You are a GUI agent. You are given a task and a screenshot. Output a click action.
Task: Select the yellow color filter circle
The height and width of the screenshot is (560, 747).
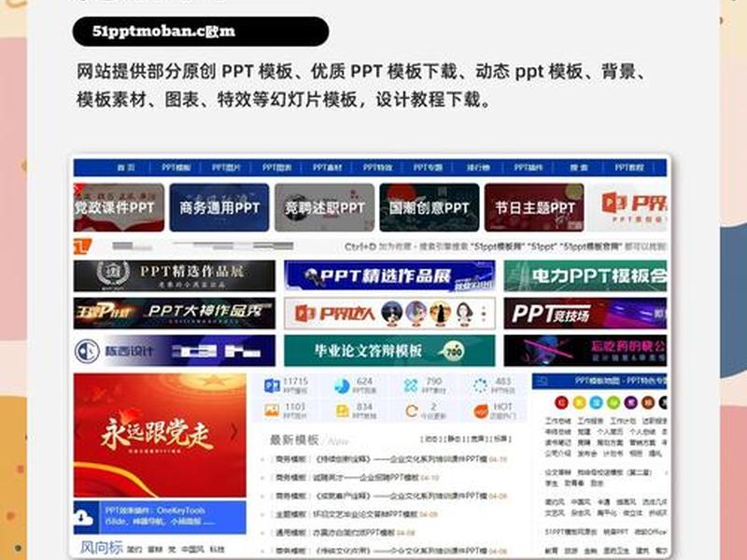click(x=579, y=403)
